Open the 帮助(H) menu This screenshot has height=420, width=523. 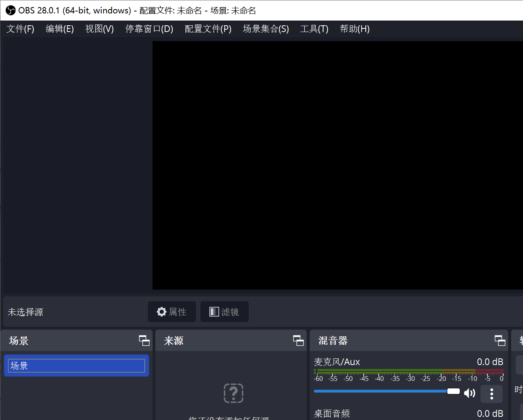(x=354, y=29)
